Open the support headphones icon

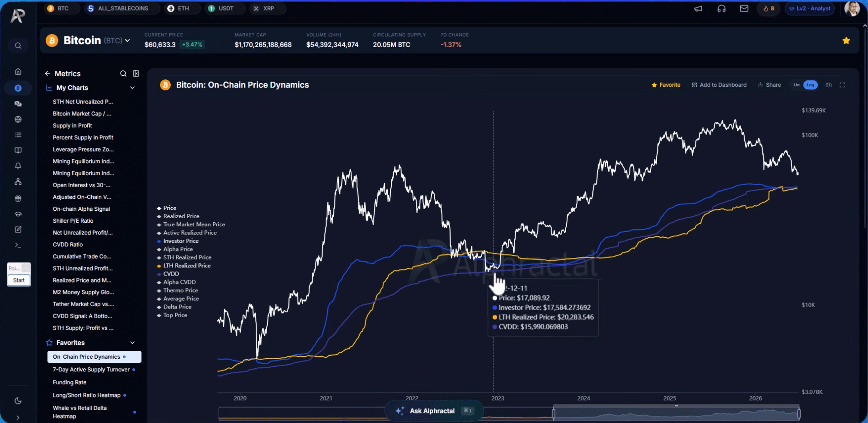721,9
